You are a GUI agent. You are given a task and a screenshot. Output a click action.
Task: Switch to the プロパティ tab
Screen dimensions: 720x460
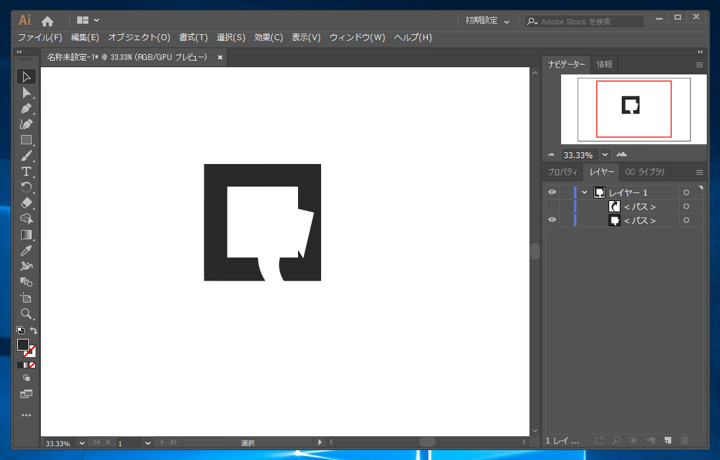[562, 172]
